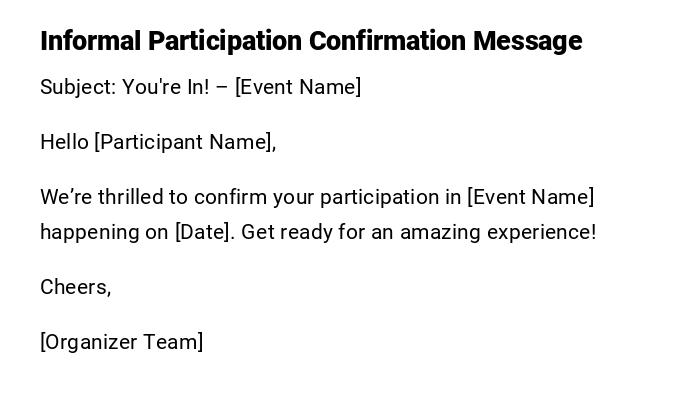Click the words 'amazing experience!'

pos(498,232)
